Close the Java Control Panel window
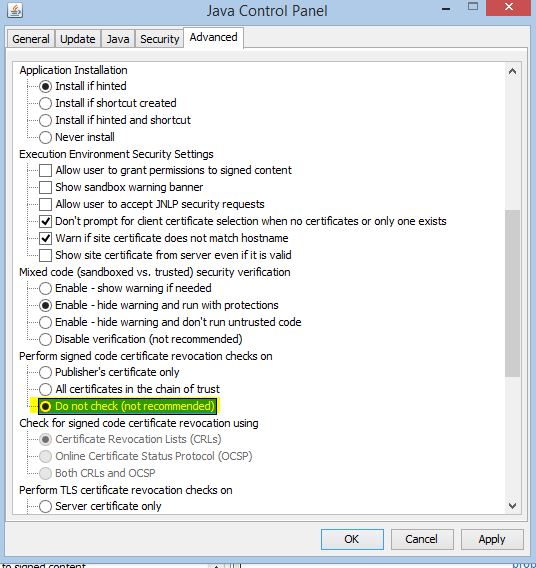 pos(508,7)
